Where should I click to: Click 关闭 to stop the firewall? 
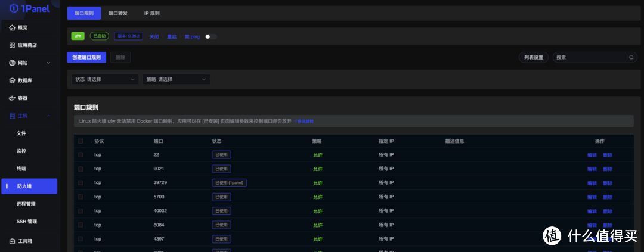click(x=154, y=36)
